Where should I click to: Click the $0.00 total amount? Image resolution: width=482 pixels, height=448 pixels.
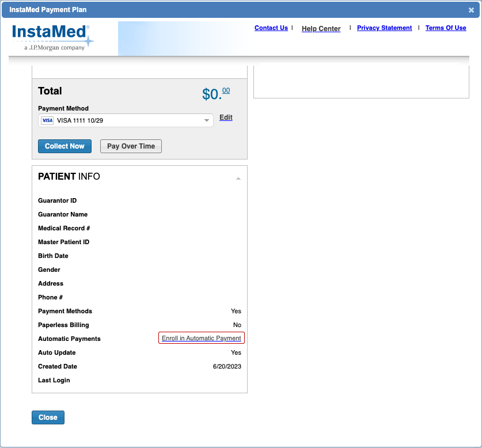[x=216, y=94]
